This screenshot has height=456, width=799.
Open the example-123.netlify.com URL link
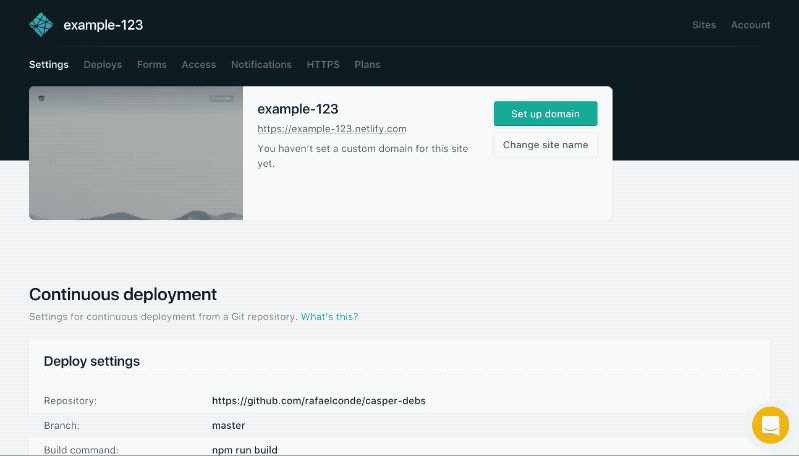pos(332,129)
